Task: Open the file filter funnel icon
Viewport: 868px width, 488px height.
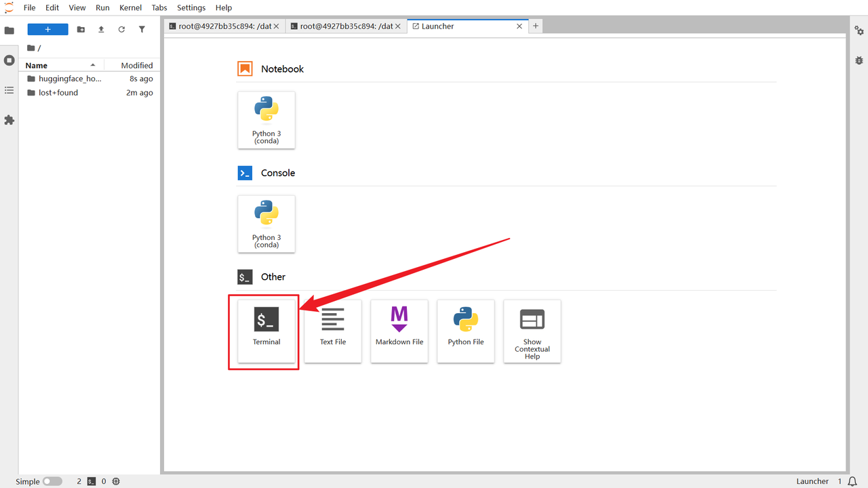Action: (x=142, y=29)
